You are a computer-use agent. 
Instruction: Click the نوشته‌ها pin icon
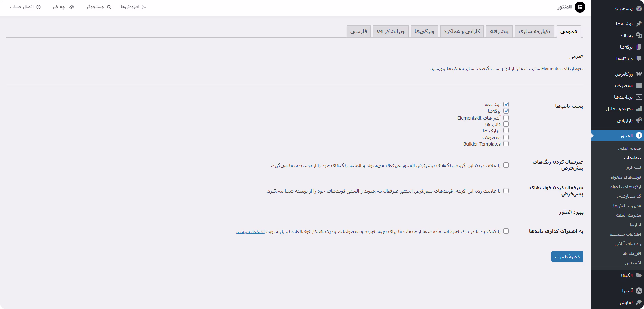(639, 24)
